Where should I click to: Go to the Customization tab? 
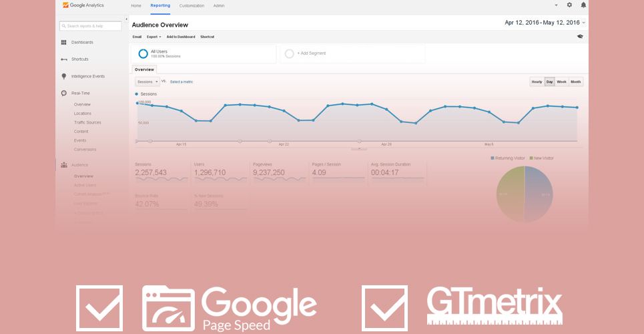coord(192,5)
